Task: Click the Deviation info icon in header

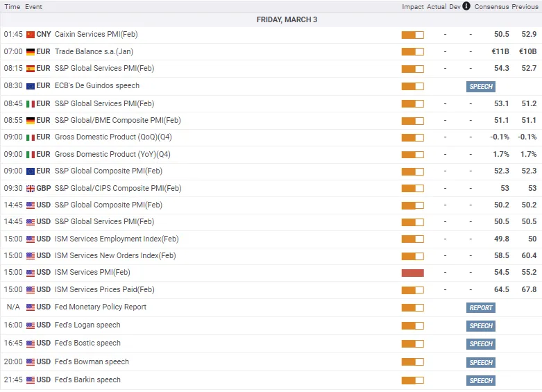Action: point(466,6)
